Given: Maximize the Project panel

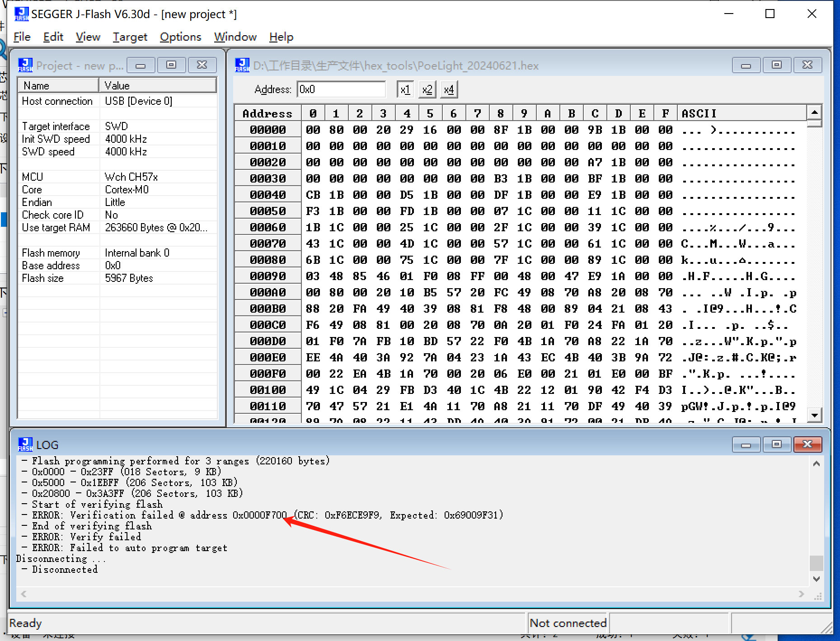Looking at the screenshot, I should coord(171,65).
